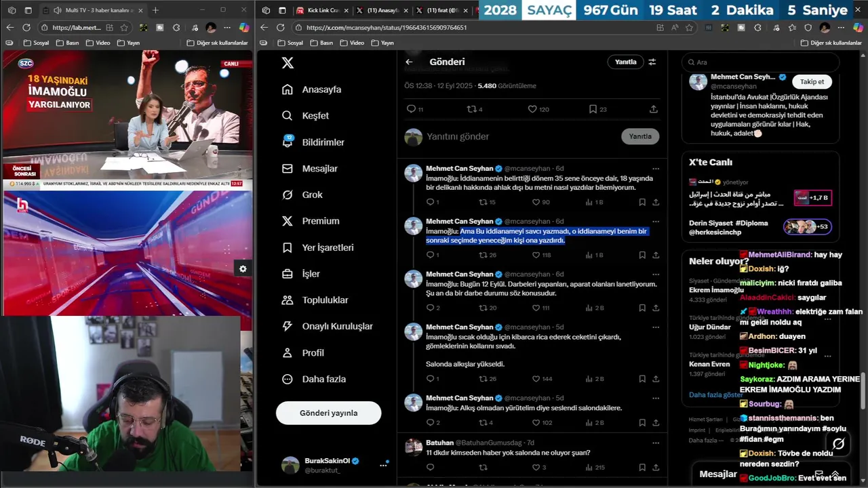Open Anasayfa from the X sidebar
Viewport: 868px width, 488px height.
pyautogui.click(x=312, y=89)
